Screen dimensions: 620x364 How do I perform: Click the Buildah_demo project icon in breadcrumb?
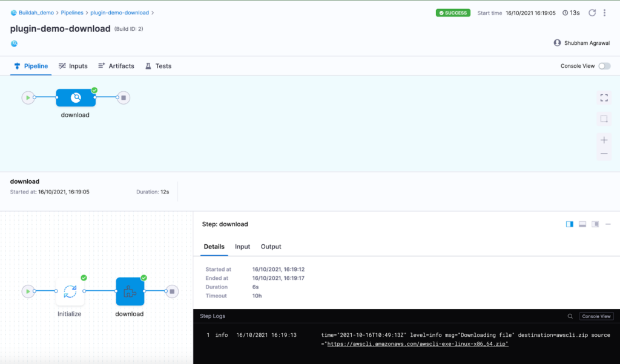coord(13,12)
